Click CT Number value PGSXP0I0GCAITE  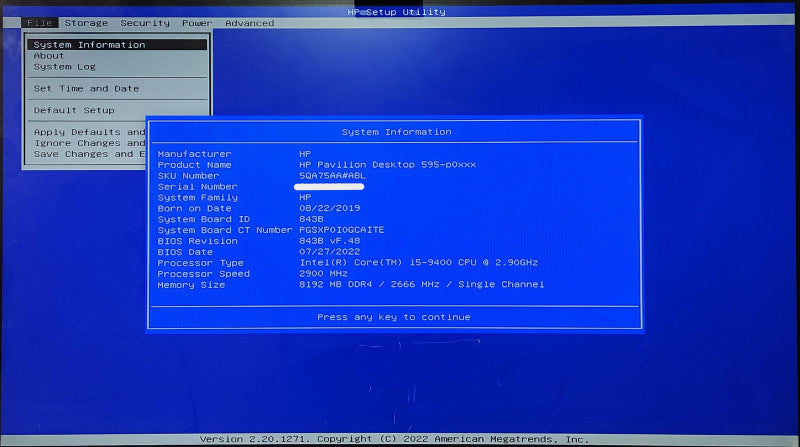click(342, 230)
